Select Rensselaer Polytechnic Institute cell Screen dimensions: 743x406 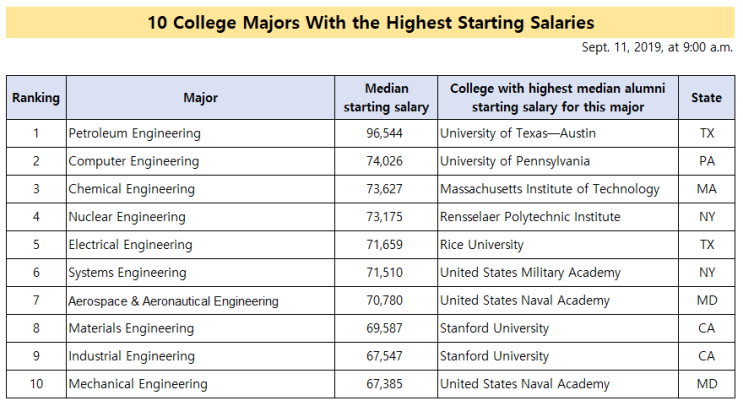click(558, 217)
